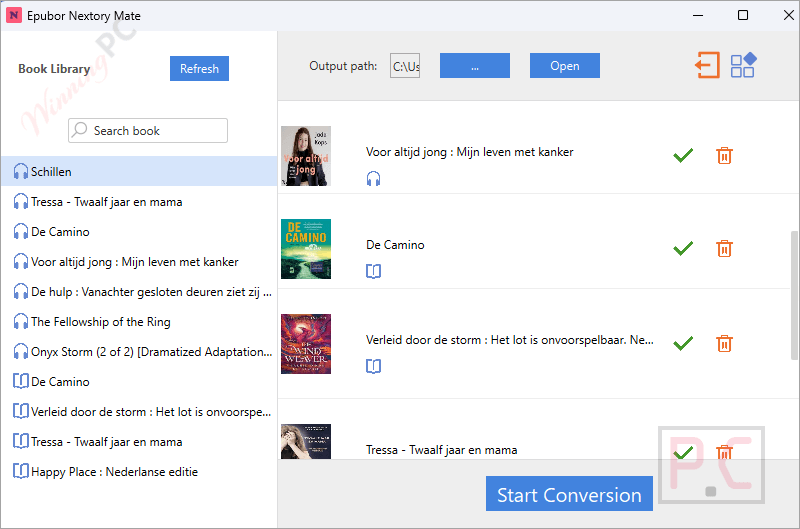800x529 pixels.
Task: Click queued title De Camino in conversion list
Action: tap(395, 245)
